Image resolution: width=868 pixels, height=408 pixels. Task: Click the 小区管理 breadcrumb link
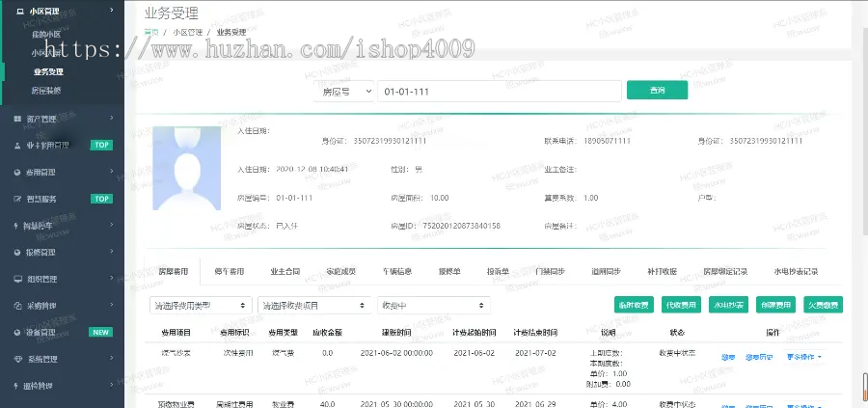(x=188, y=32)
